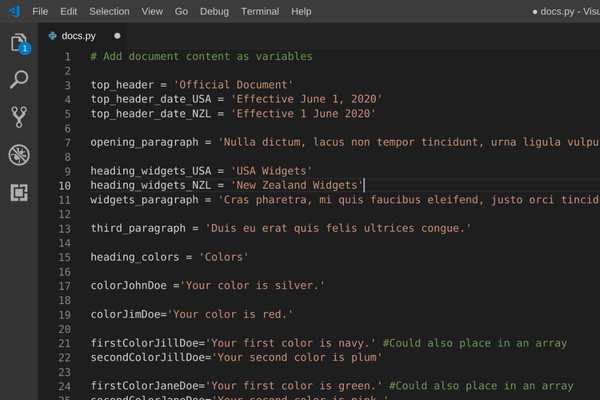600x400 pixels.
Task: Click the variable top_header_date_USA
Action: tap(150, 100)
